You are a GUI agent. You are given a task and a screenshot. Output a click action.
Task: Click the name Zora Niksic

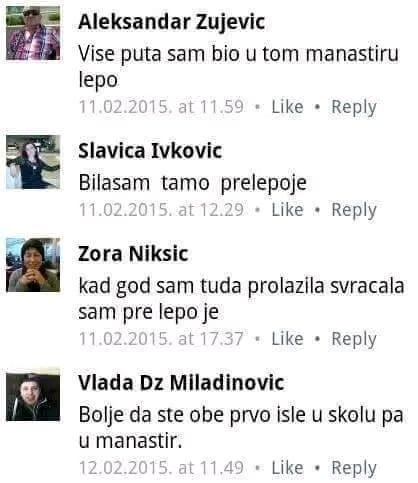pyautogui.click(x=133, y=254)
